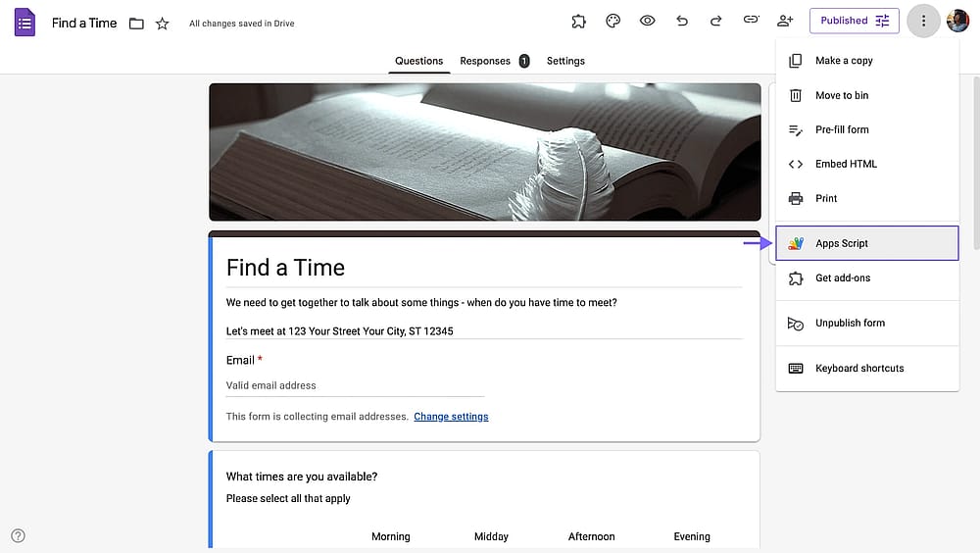Screen dimensions: 980x553
Task: Switch to the Questions tab
Action: (418, 61)
